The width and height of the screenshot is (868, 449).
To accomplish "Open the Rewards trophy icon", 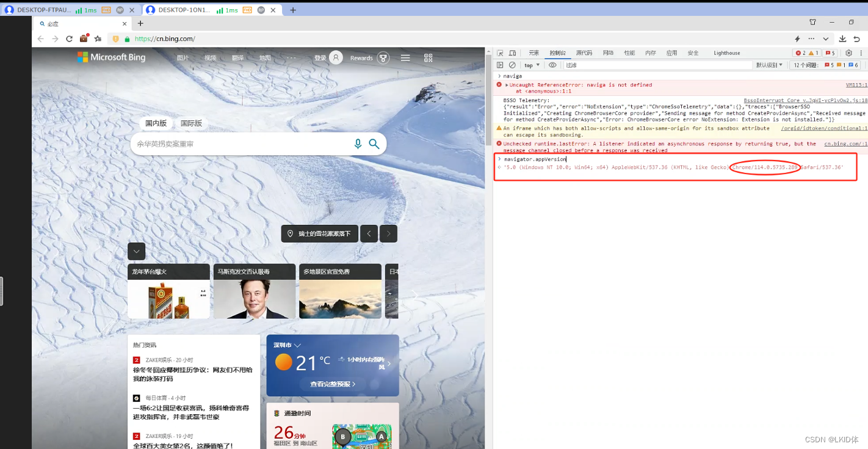I will pyautogui.click(x=383, y=57).
